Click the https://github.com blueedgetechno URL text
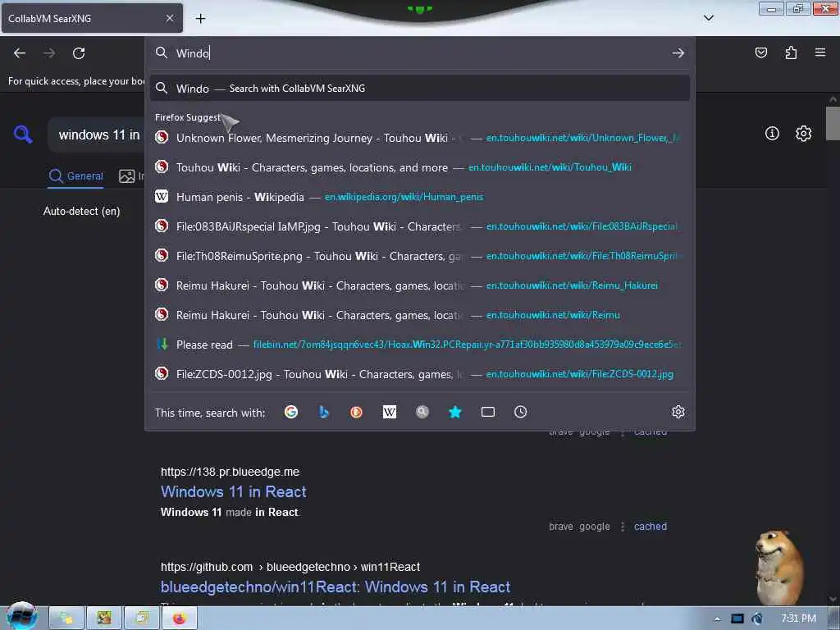The width and height of the screenshot is (840, 630). click(290, 566)
